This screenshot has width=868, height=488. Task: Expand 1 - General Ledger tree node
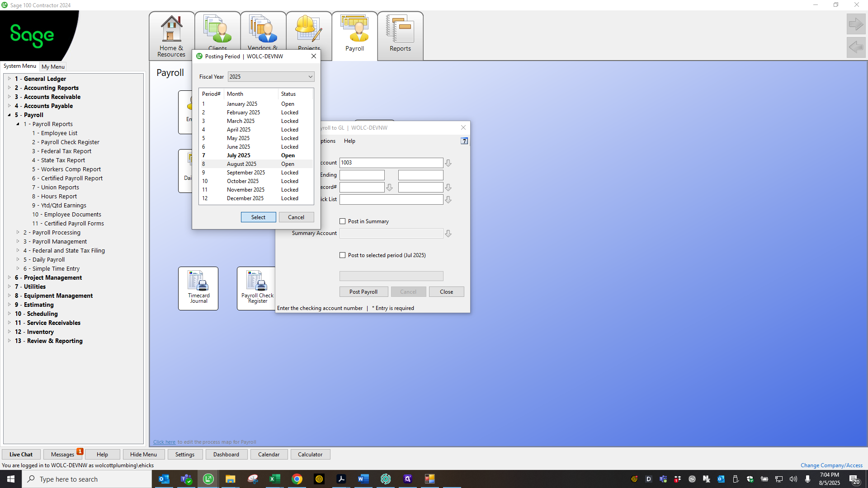coord(9,79)
